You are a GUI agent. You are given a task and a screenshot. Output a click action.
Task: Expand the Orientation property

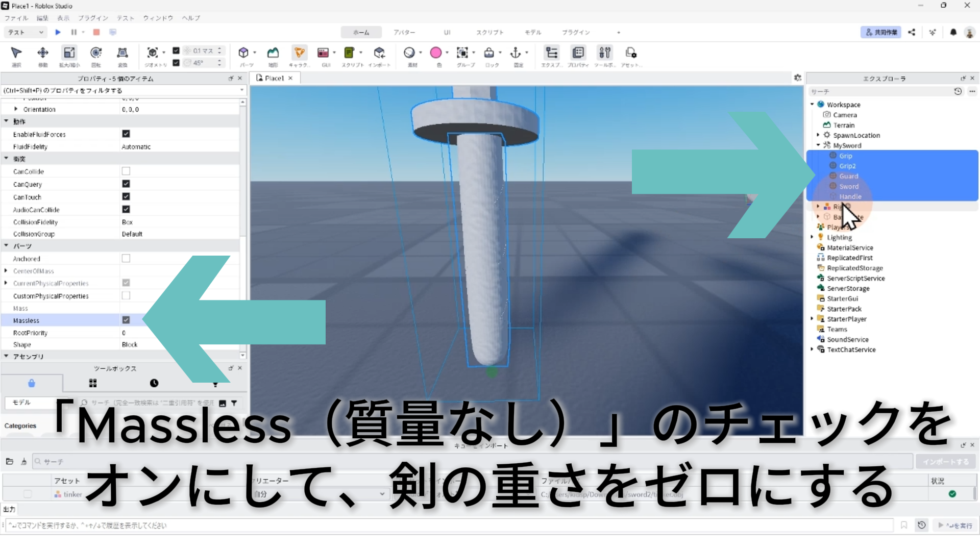coord(16,109)
